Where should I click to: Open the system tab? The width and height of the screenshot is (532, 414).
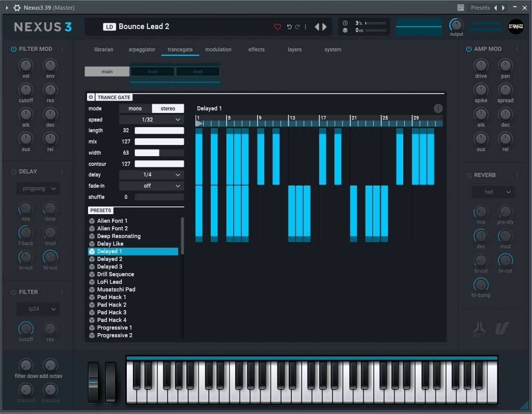pos(333,49)
